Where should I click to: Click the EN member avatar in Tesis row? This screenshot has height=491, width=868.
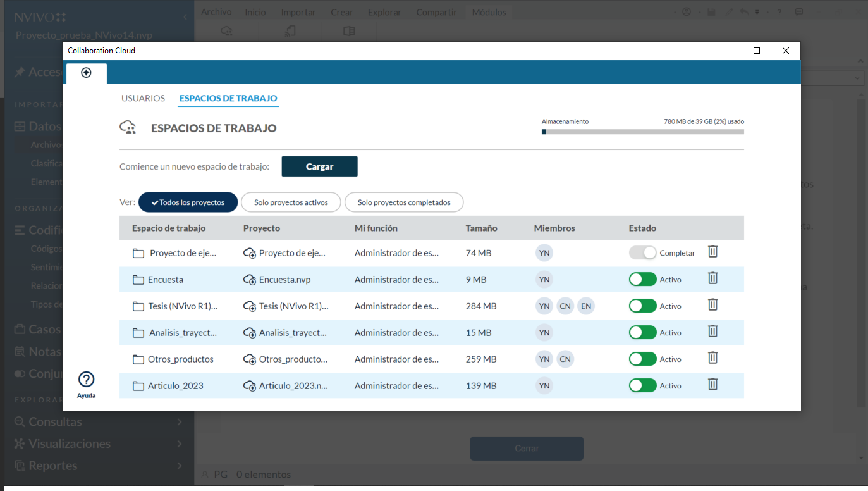tap(586, 306)
